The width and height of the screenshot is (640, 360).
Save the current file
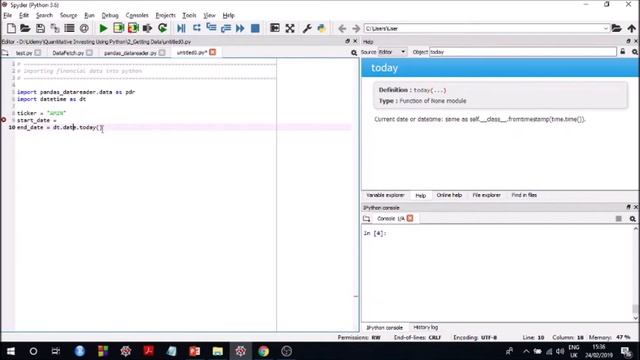pyautogui.click(x=40, y=28)
